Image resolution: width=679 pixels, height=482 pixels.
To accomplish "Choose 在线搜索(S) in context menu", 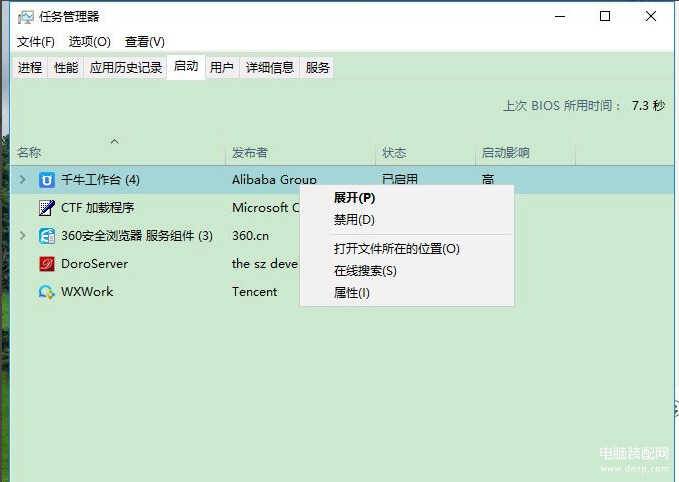I will click(x=407, y=271).
